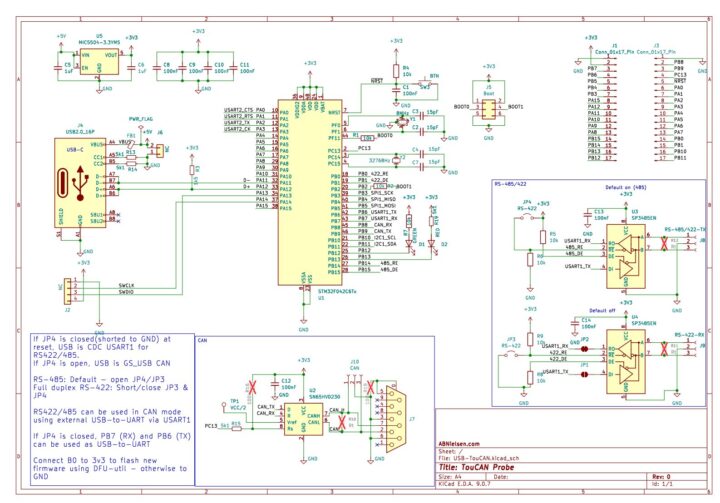Viewport: 720px width, 503px height.
Task: Click the TP1 VCC/2 test point
Action: click(224, 405)
